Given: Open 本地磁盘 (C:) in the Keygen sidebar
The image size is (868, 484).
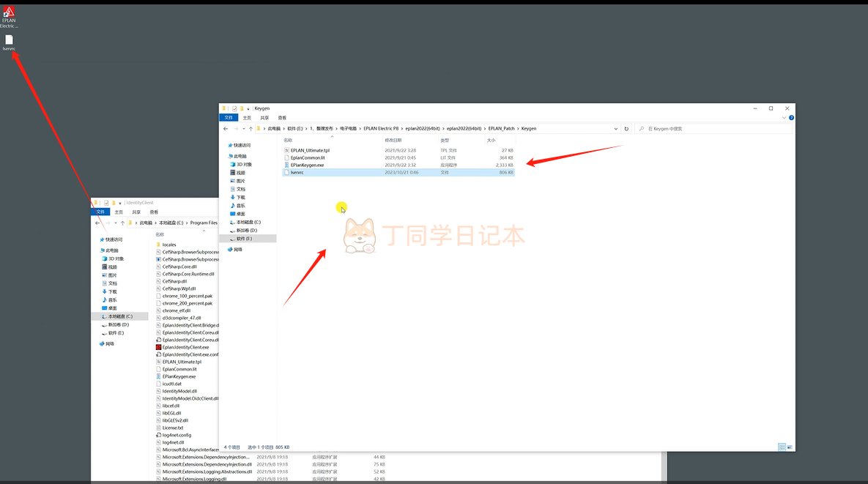Looking at the screenshot, I should (x=248, y=223).
